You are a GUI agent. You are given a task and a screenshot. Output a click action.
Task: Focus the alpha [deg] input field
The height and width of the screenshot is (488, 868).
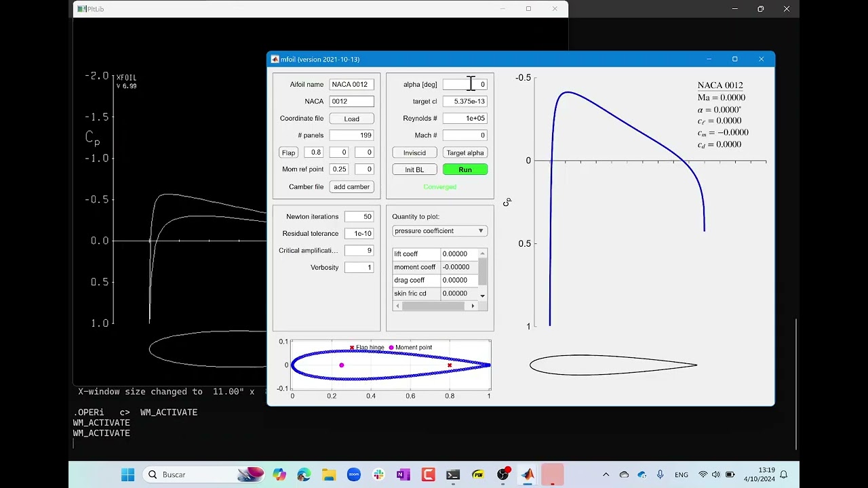point(465,84)
